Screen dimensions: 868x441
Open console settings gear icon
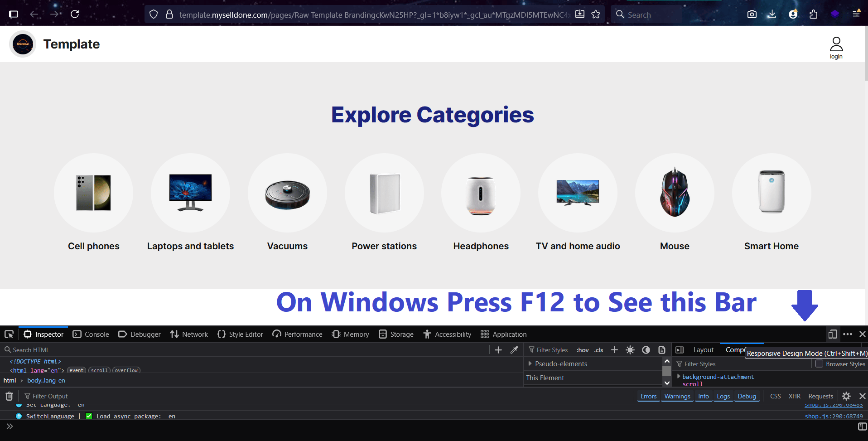point(846,396)
